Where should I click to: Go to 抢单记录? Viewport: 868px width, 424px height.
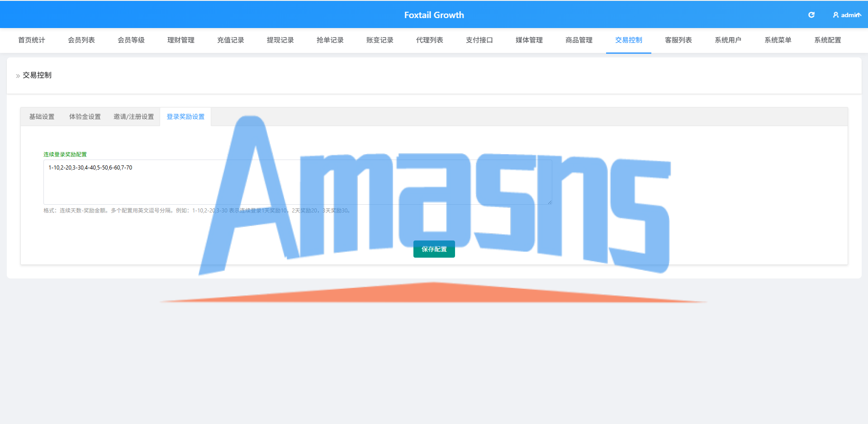[x=330, y=40]
